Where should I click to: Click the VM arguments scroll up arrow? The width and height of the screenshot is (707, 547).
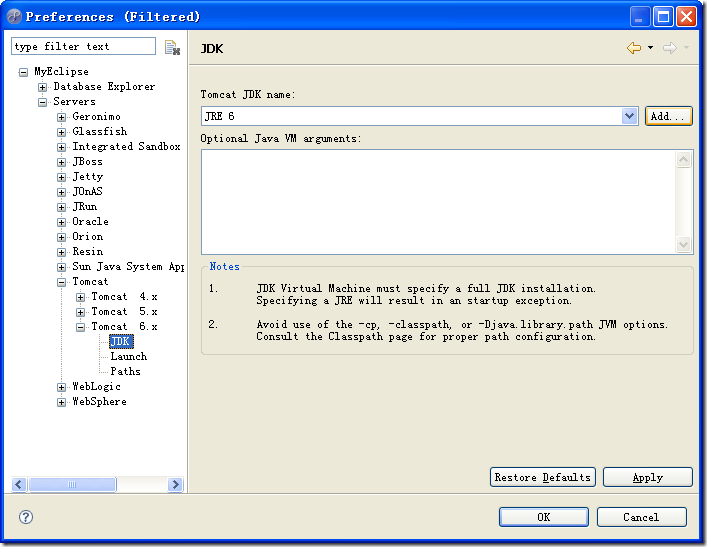684,159
